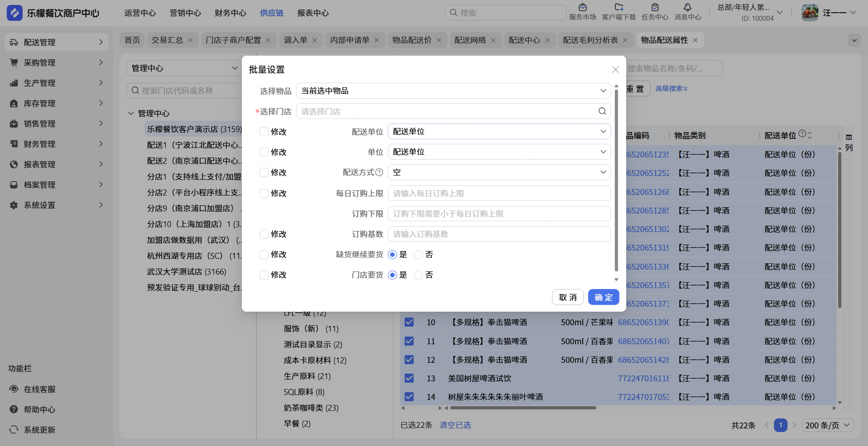Click the 系统更新 refresh icon
This screenshot has width=868, height=446.
[14, 430]
